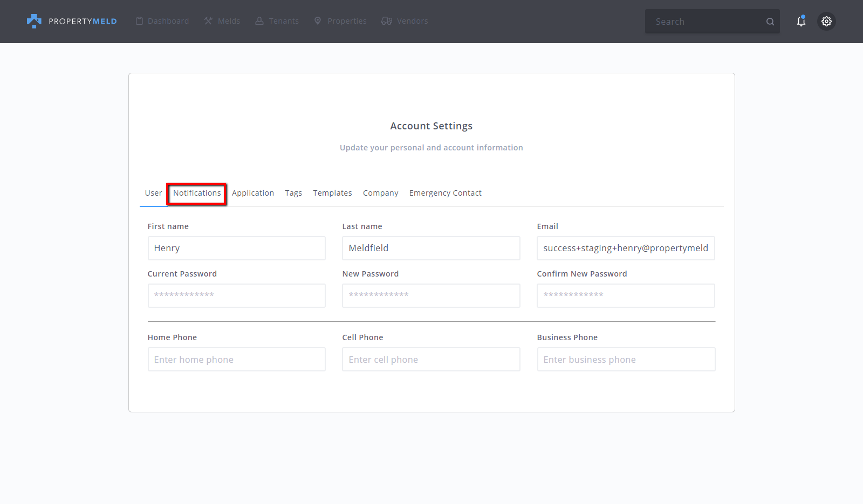This screenshot has width=863, height=504.
Task: Open the Company tab
Action: [x=380, y=193]
